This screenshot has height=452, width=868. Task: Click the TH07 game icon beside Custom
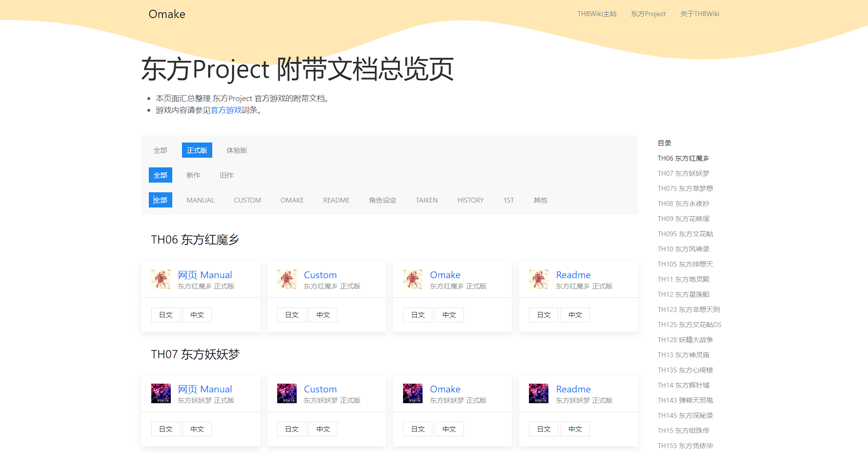(x=287, y=393)
